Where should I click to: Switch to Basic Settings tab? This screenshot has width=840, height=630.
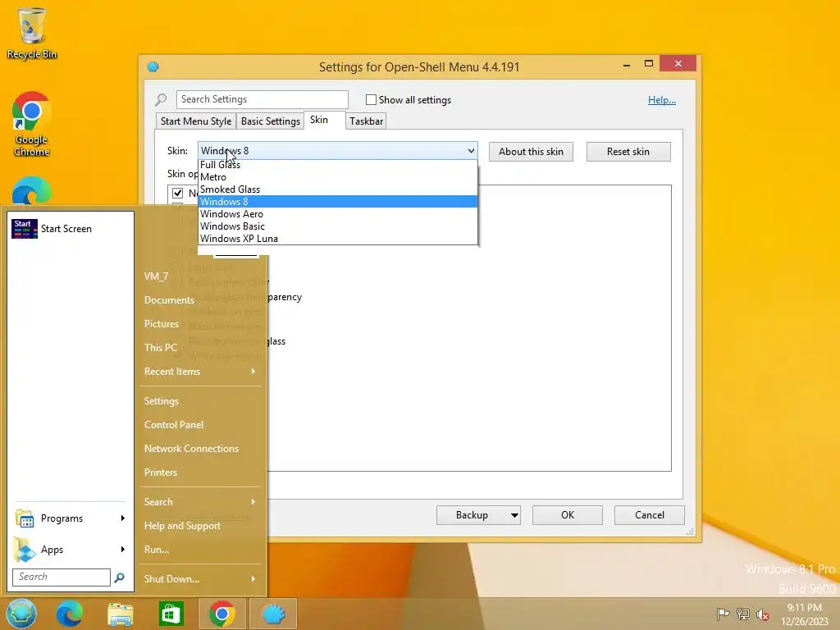click(271, 121)
